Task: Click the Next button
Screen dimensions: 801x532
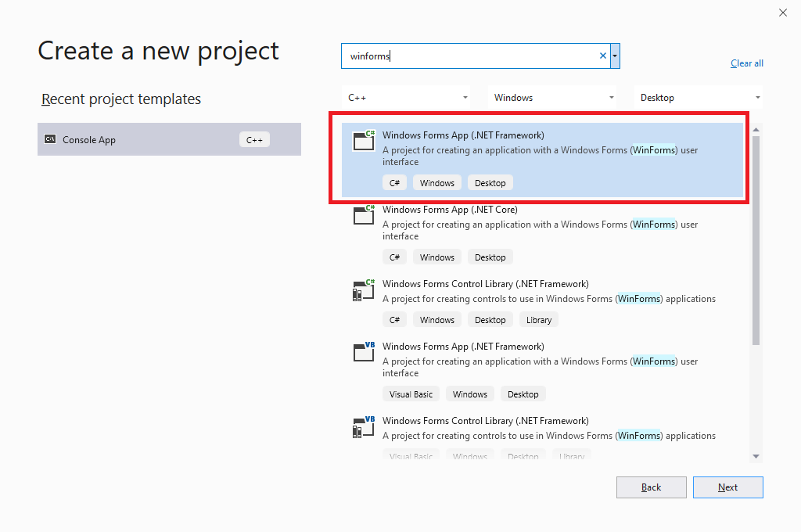Action: tap(728, 487)
